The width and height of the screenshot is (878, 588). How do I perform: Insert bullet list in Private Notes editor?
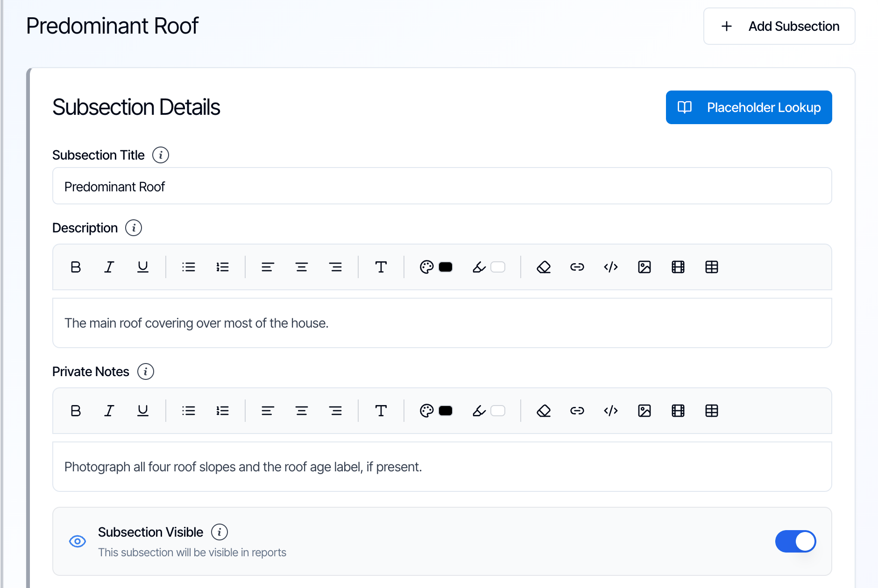click(189, 411)
